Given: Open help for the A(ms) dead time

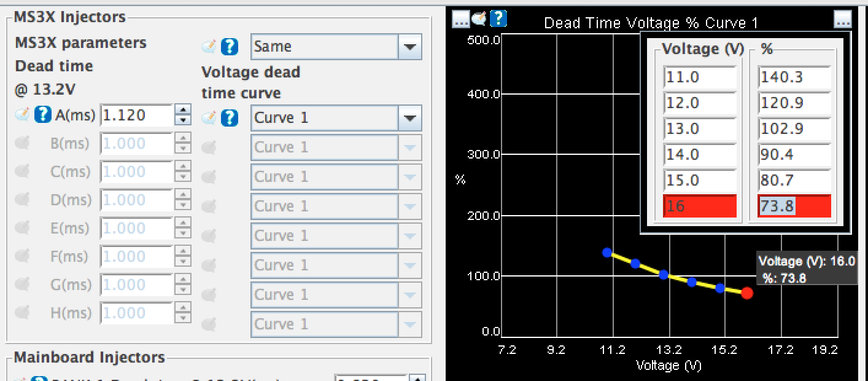Looking at the screenshot, I should (42, 115).
